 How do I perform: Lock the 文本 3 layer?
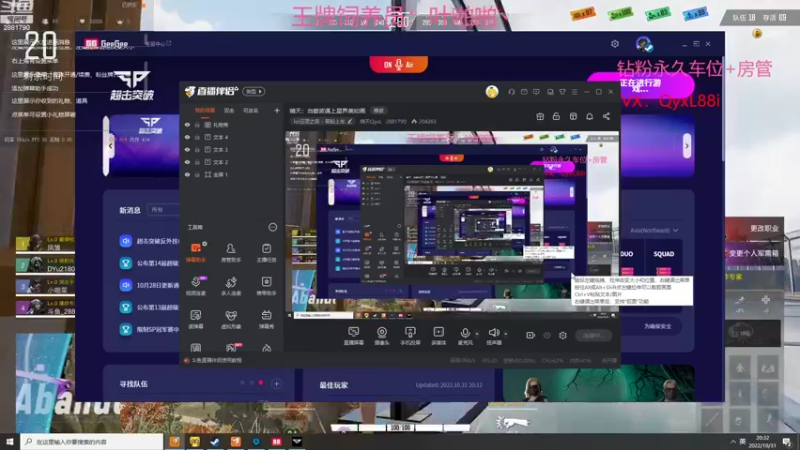pyautogui.click(x=197, y=149)
